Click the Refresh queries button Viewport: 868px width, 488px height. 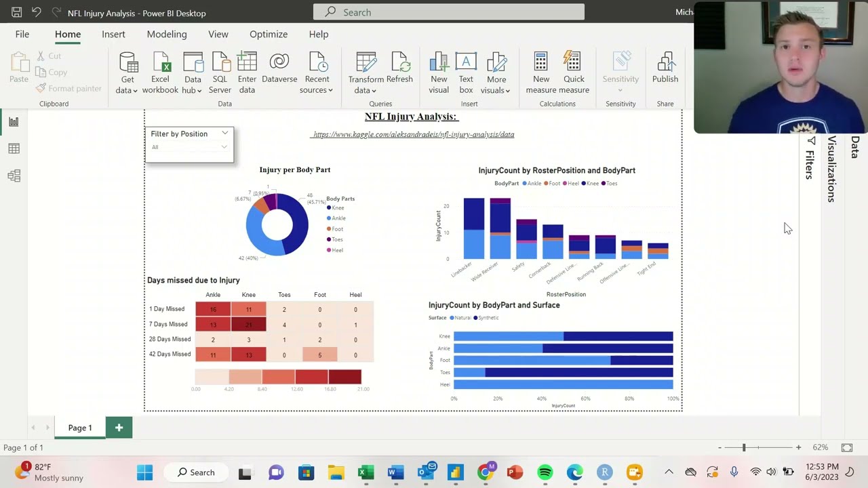coord(399,68)
